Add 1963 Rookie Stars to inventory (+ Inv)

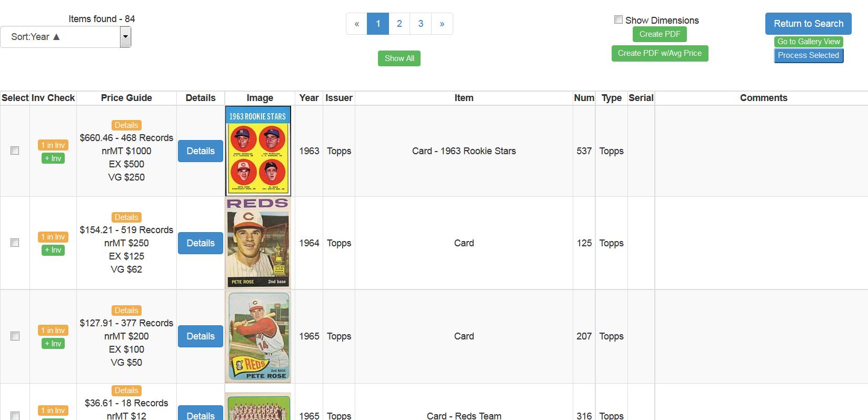coord(53,158)
